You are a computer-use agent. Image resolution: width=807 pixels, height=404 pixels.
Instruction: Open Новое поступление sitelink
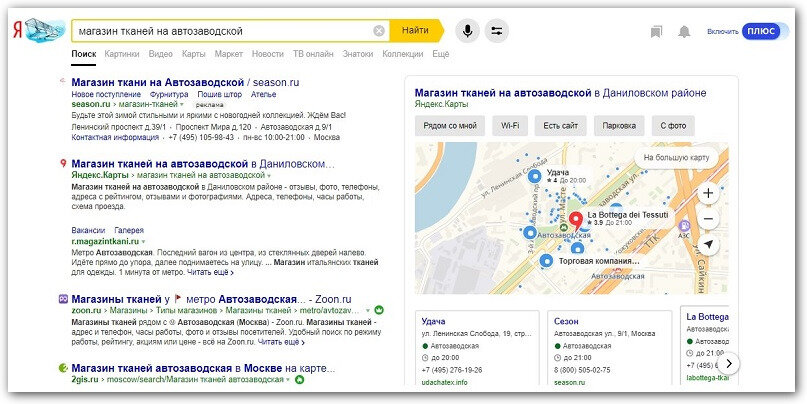click(x=106, y=95)
